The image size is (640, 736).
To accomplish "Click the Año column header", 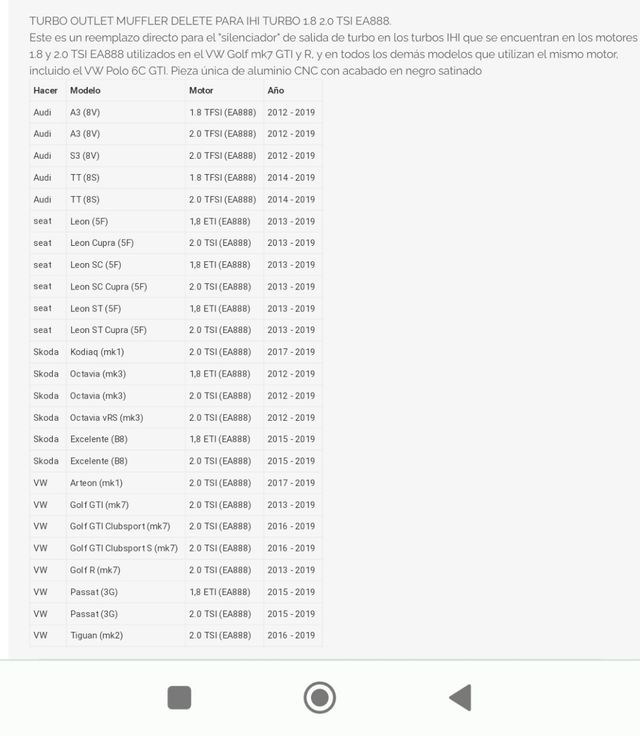I will pyautogui.click(x=276, y=90).
